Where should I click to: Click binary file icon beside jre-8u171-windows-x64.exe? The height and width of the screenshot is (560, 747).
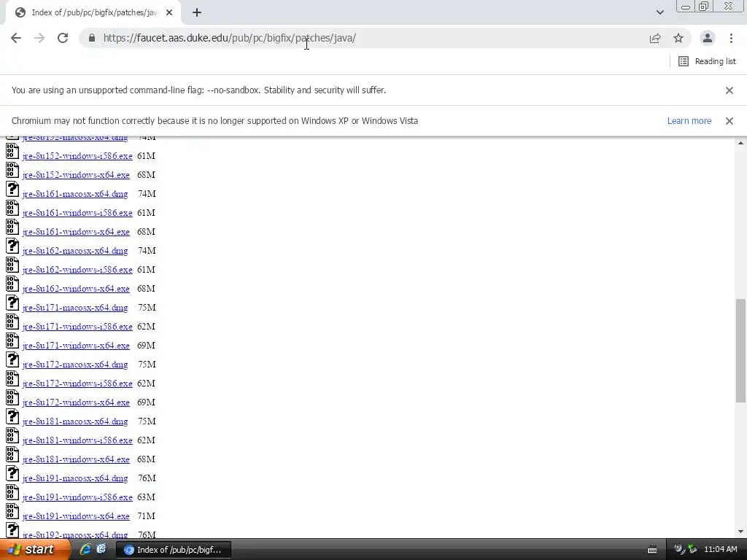tap(12, 341)
